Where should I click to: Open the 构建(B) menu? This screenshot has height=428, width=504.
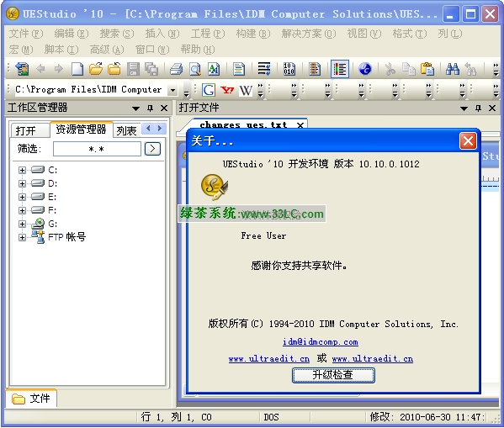pyautogui.click(x=253, y=34)
